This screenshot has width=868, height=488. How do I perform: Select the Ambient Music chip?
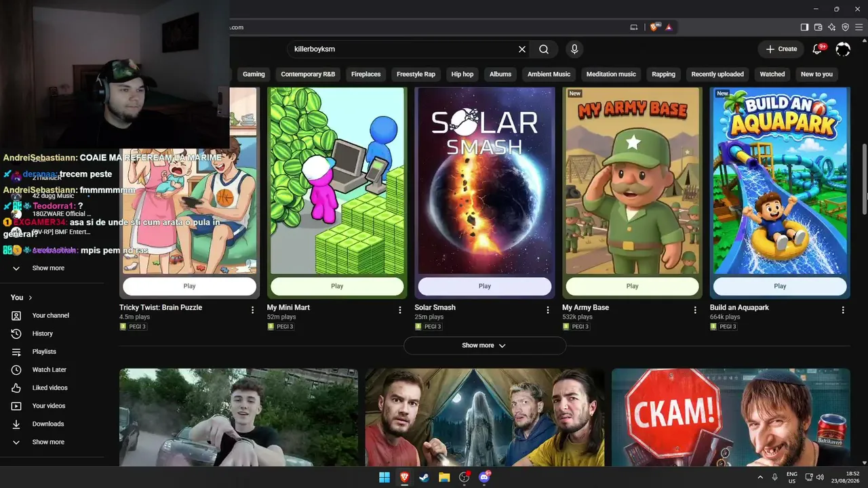coord(549,75)
